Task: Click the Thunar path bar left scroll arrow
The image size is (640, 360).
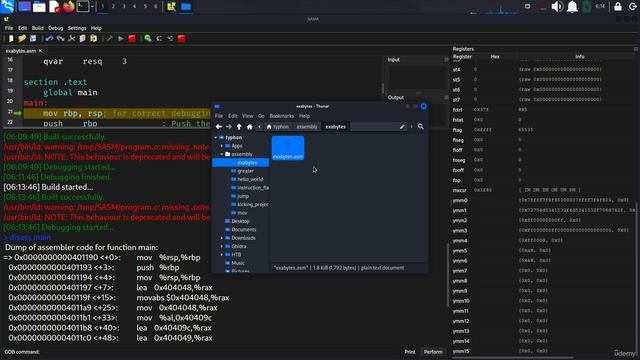Action: point(259,127)
